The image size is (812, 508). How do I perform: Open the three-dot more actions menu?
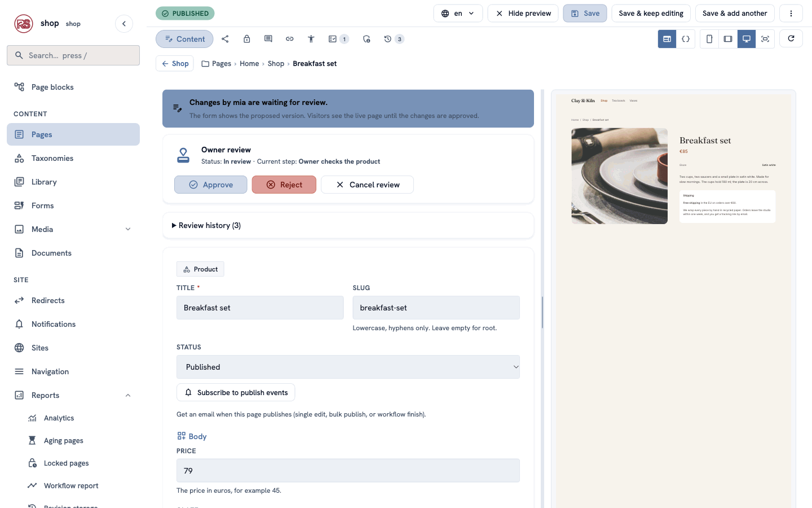791,14
